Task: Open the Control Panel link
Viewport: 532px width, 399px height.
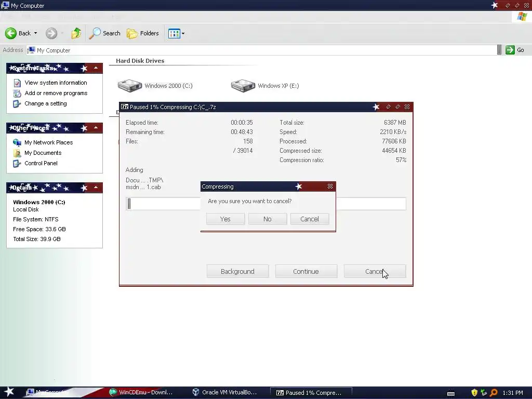Action: pyautogui.click(x=41, y=164)
